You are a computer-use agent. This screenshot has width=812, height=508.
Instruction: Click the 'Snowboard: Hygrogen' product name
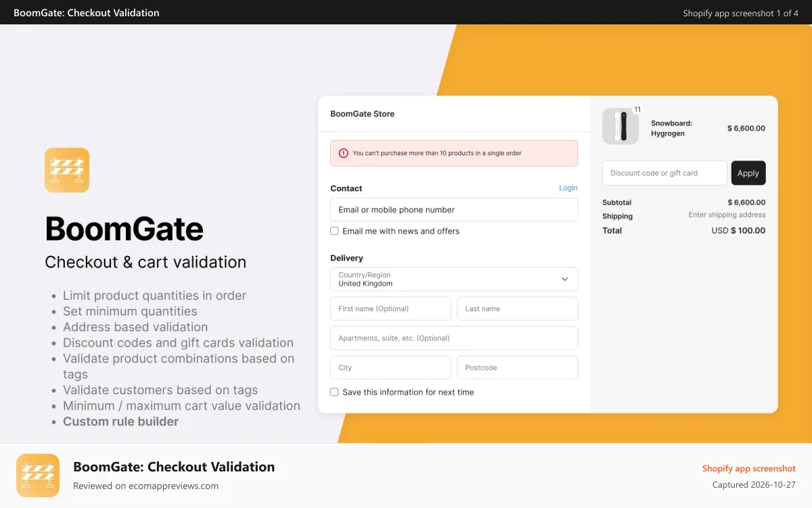click(671, 128)
